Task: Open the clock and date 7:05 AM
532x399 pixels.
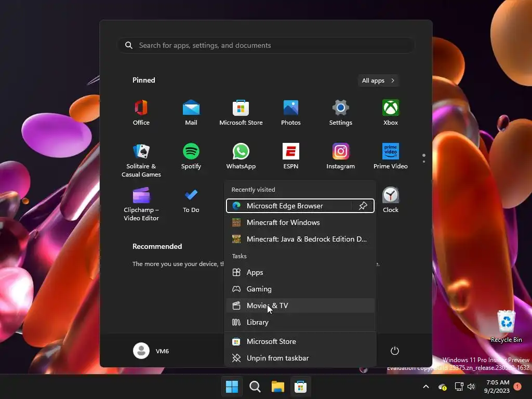Action: (x=497, y=387)
